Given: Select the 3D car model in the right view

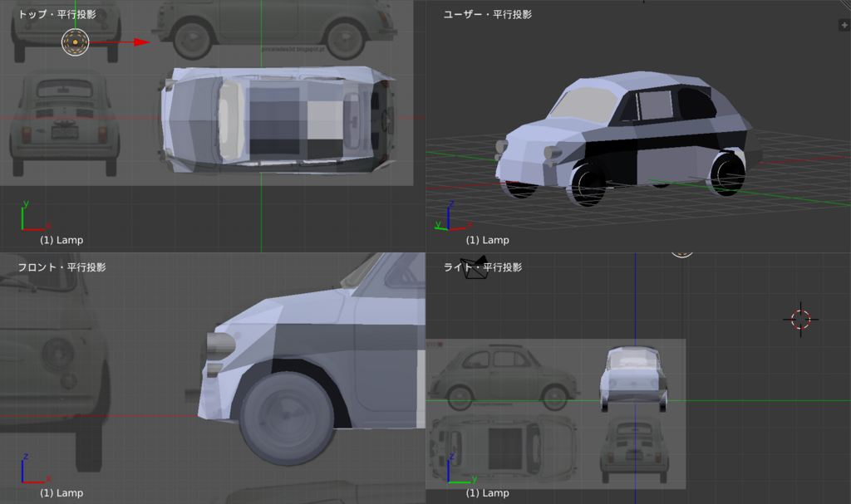Looking at the screenshot, I should [x=634, y=378].
